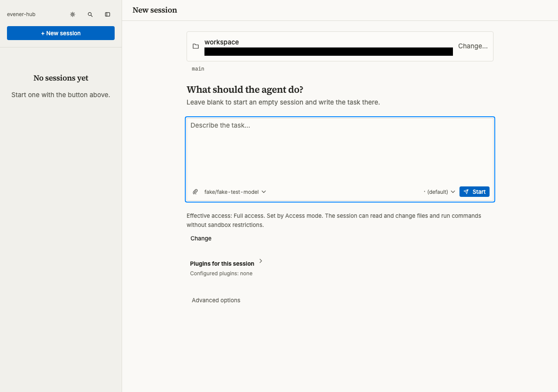Click the What should the agent do? heading
Viewport: 558px width, 392px height.
pyautogui.click(x=245, y=90)
